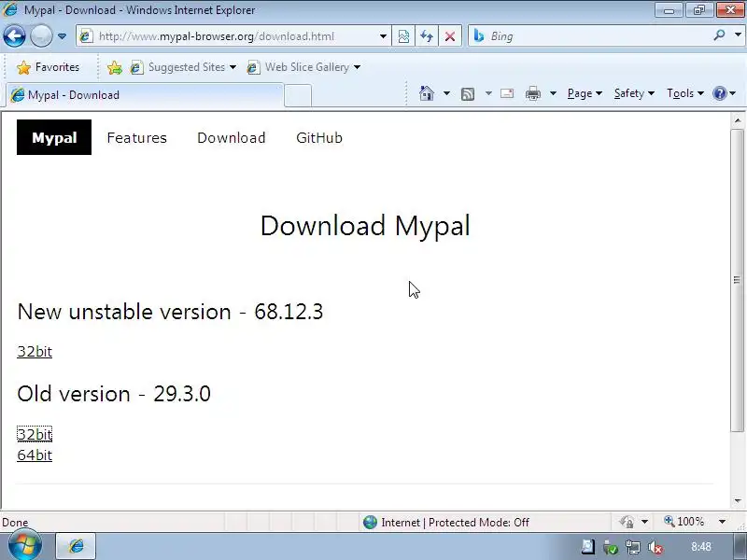Click the muted volume tray icon
The image size is (747, 560).
(x=655, y=548)
